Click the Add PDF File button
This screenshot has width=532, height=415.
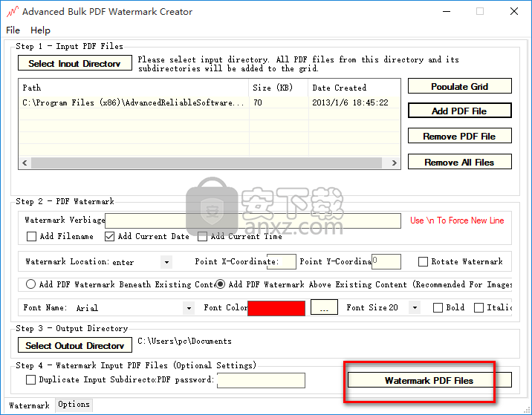tap(459, 111)
